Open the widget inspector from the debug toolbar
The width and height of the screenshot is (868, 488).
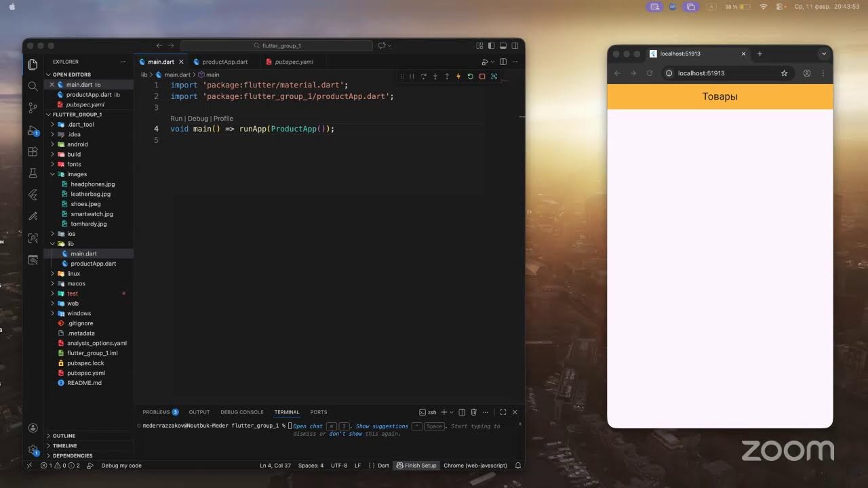pyautogui.click(x=494, y=77)
